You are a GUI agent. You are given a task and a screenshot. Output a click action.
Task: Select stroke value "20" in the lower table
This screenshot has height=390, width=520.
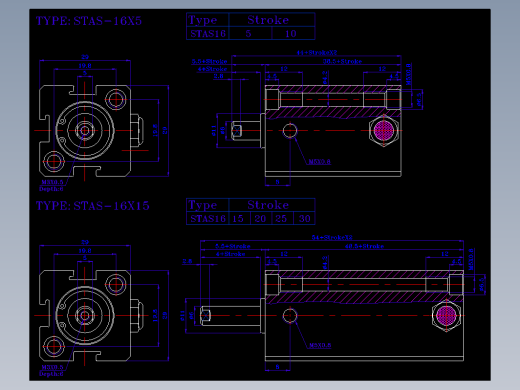(x=260, y=219)
